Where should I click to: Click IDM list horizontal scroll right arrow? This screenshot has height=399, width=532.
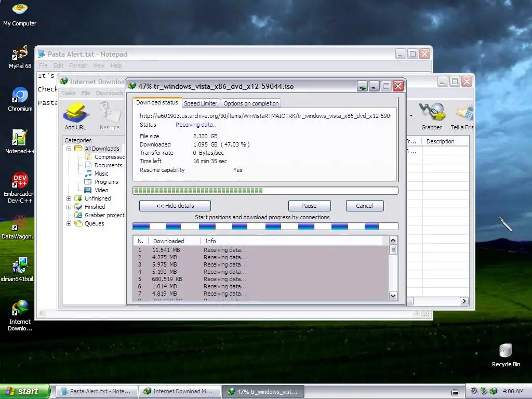(x=464, y=301)
